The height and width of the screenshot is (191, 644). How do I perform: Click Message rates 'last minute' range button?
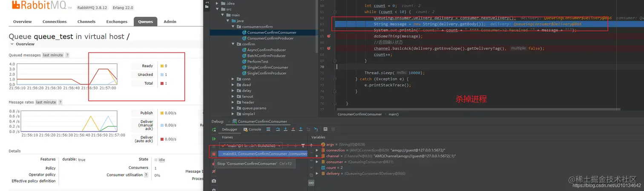pos(46,102)
